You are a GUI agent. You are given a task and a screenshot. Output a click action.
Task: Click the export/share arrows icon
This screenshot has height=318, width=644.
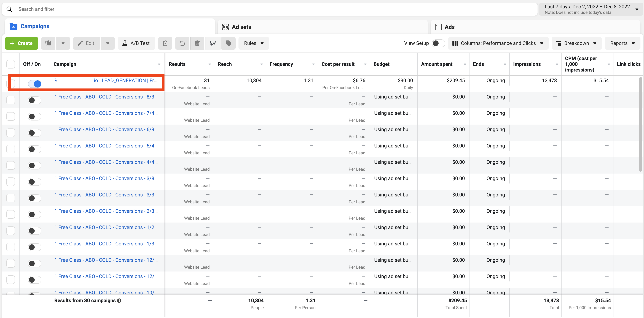click(x=213, y=43)
